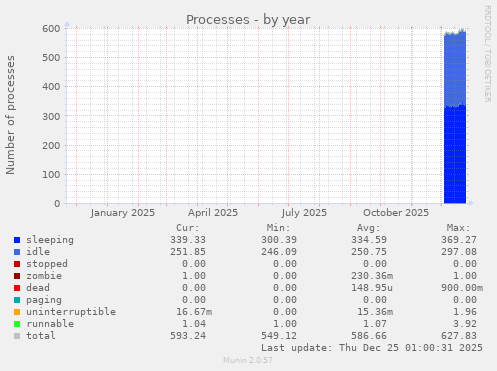Select the 'stopped' legend label
The height and width of the screenshot is (371, 497).
tap(47, 264)
